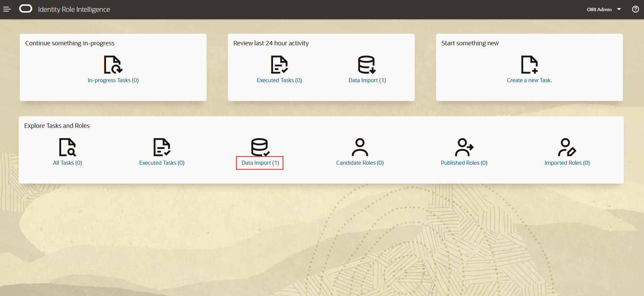This screenshot has width=644, height=296.
Task: Click Data Import icon under Explore Tasks and Roles
Action: pos(260,147)
